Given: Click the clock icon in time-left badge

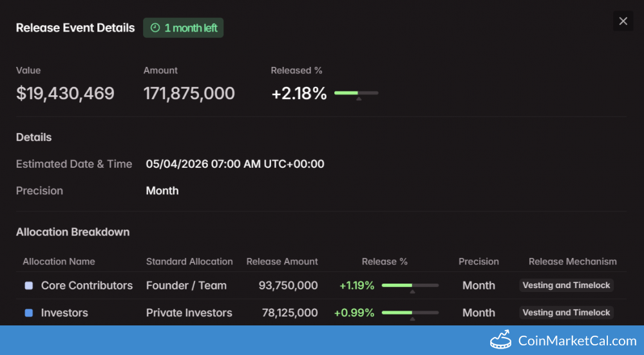Looking at the screenshot, I should click(155, 28).
